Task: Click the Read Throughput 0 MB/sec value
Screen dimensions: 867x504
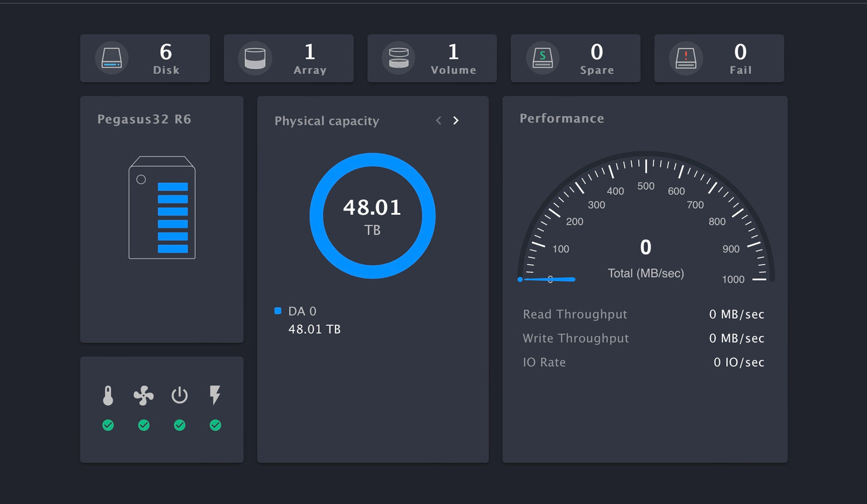Action: coord(737,314)
